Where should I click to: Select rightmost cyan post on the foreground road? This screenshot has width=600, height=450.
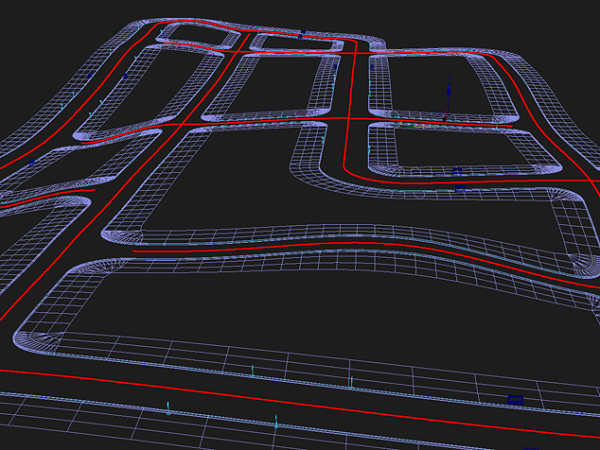pos(351,382)
